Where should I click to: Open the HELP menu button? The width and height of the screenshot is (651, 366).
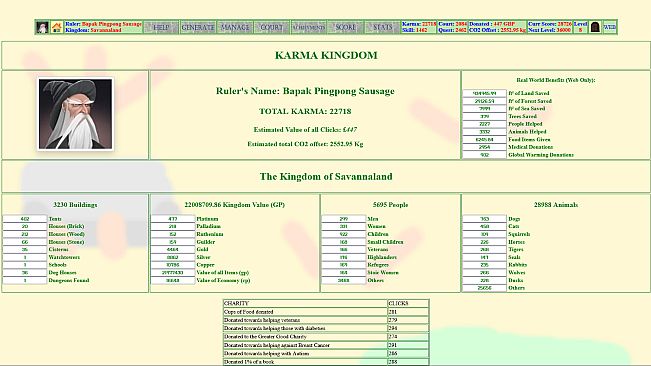click(161, 27)
